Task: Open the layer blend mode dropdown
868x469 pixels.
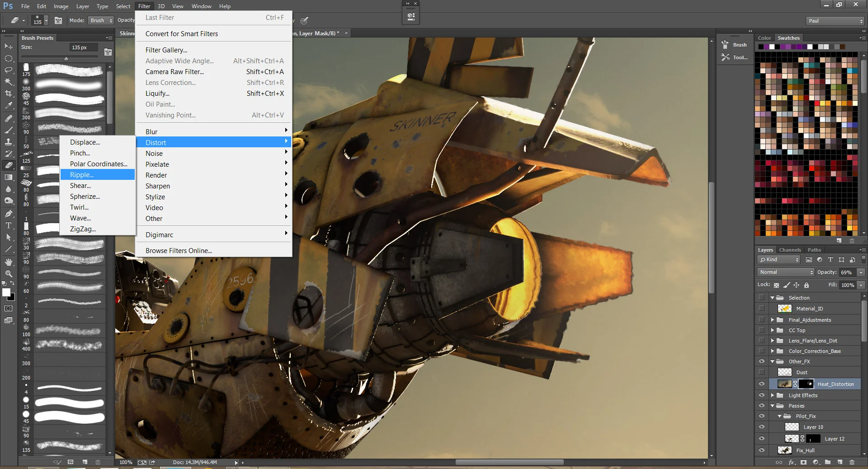Action: coord(786,272)
